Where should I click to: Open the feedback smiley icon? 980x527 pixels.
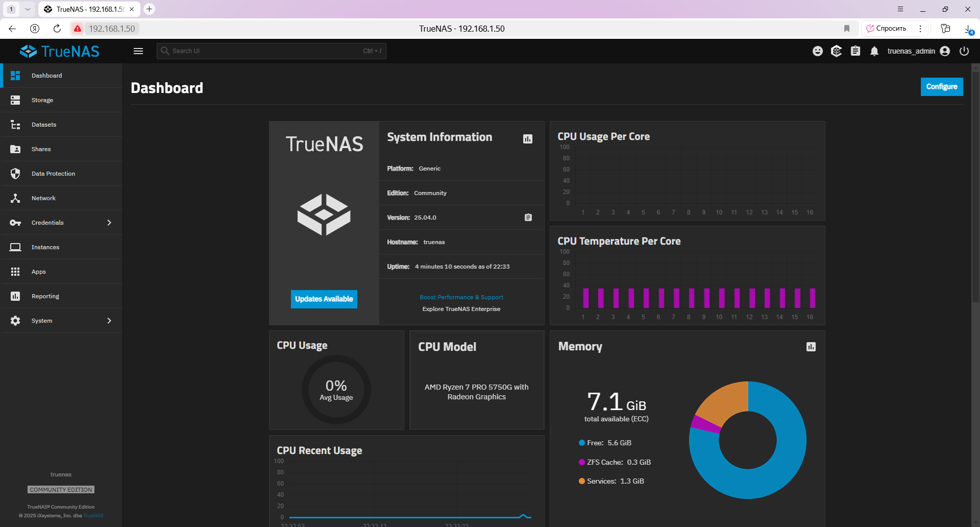[818, 51]
